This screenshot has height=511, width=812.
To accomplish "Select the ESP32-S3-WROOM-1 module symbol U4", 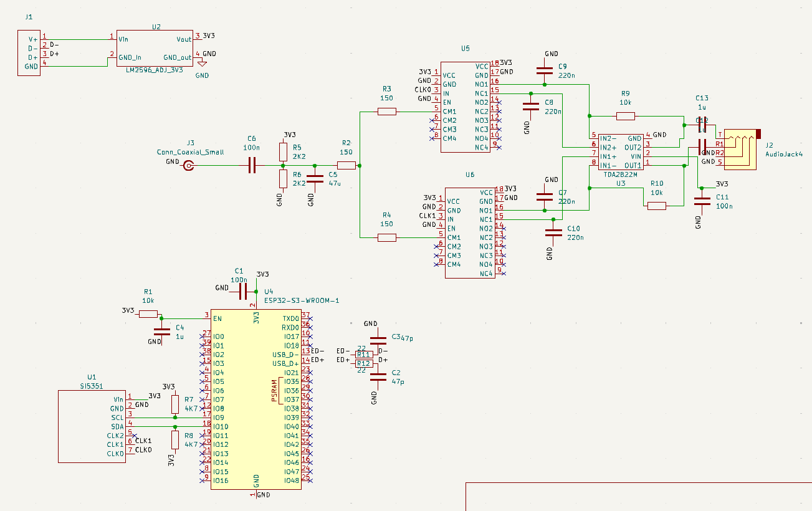I will pyautogui.click(x=256, y=399).
